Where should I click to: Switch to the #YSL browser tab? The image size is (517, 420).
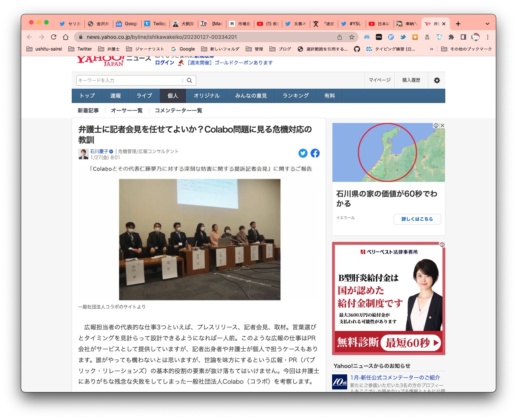352,24
